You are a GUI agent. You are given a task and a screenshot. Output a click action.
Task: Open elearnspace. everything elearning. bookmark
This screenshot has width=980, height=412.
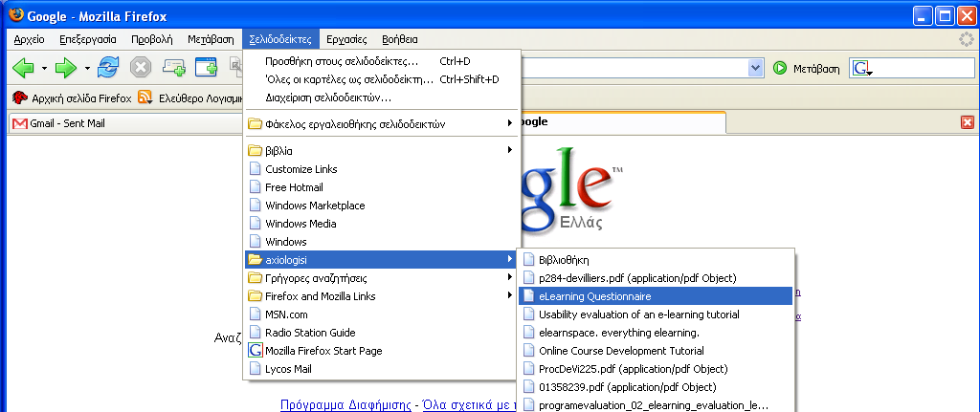point(656,332)
